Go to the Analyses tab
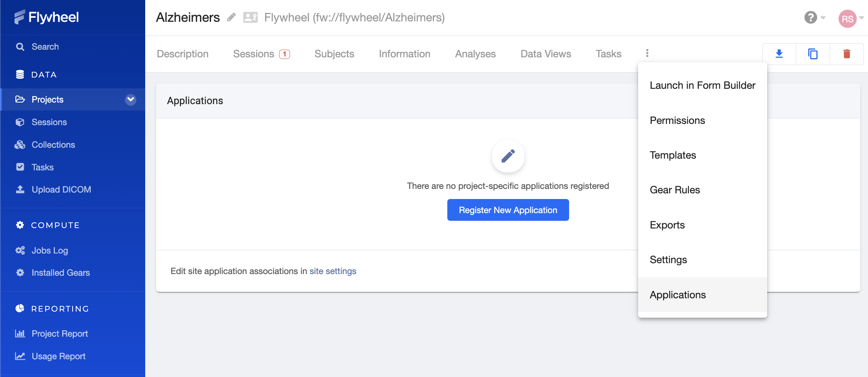This screenshot has height=377, width=868. (x=476, y=54)
